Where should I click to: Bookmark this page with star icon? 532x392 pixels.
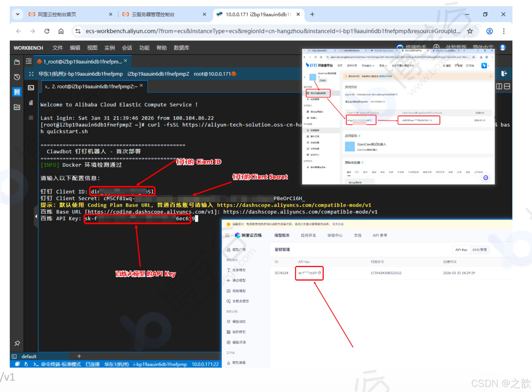point(470,31)
